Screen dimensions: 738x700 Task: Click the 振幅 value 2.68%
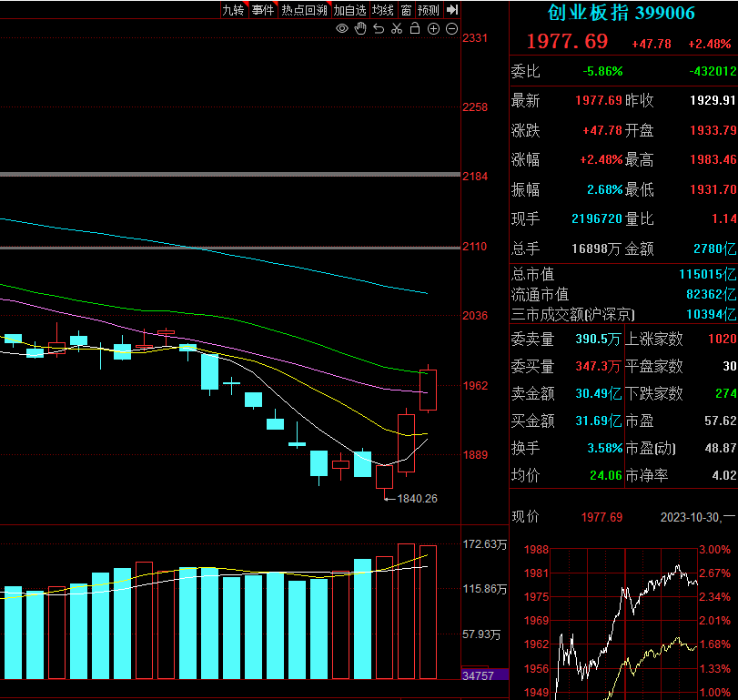pyautogui.click(x=605, y=189)
